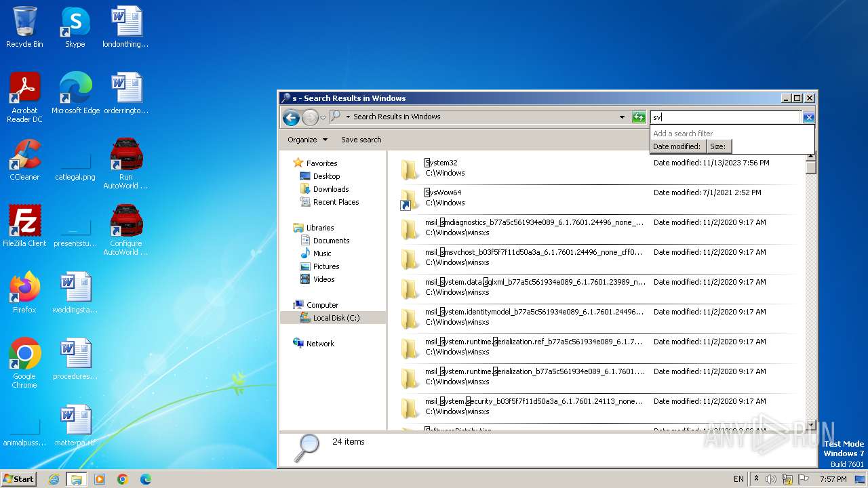
Task: Open the procedures Word document icon
Action: 75,359
